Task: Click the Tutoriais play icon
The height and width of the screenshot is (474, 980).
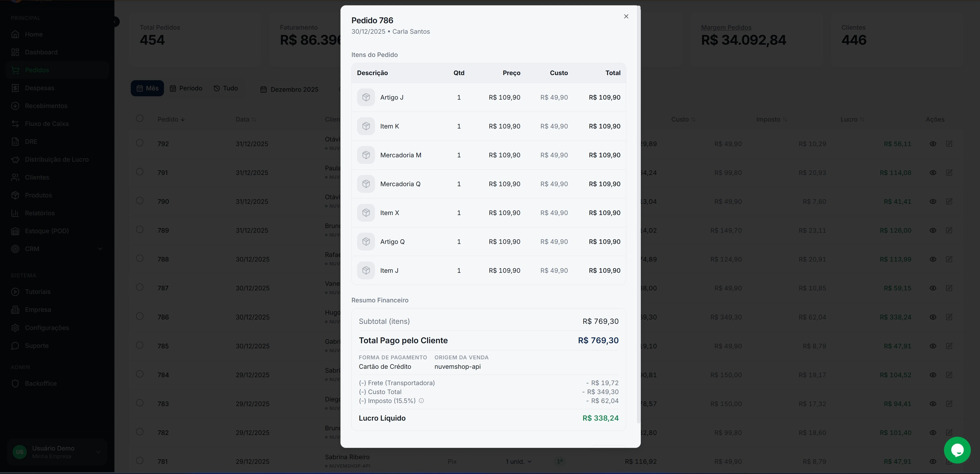Action: pyautogui.click(x=15, y=292)
